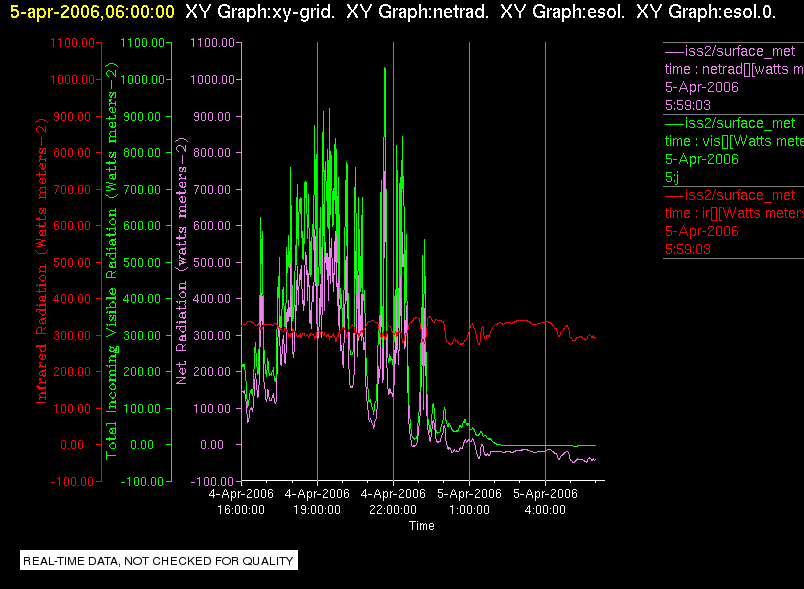
Task: Click the 'time : netrad[]' legend line
Action: coord(734,69)
